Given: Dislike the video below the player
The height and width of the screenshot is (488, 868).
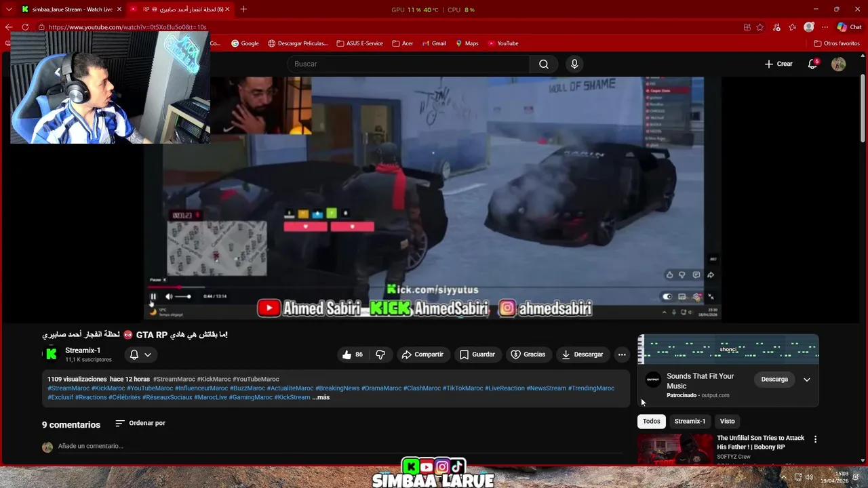Looking at the screenshot, I should click(x=380, y=354).
